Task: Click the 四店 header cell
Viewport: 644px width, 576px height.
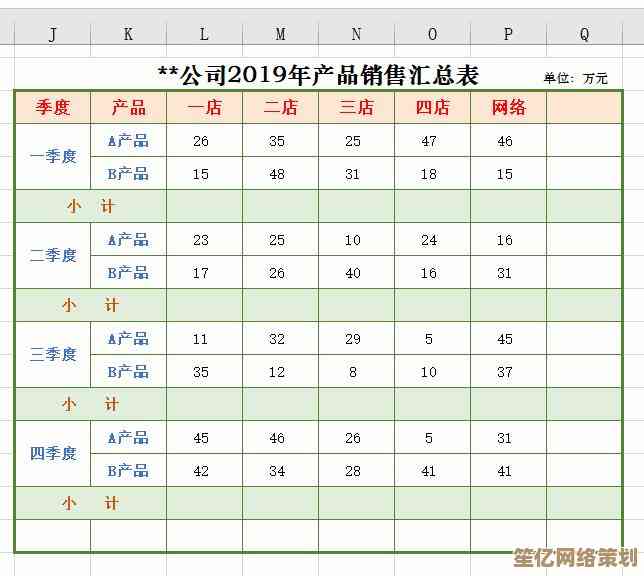Action: point(432,107)
